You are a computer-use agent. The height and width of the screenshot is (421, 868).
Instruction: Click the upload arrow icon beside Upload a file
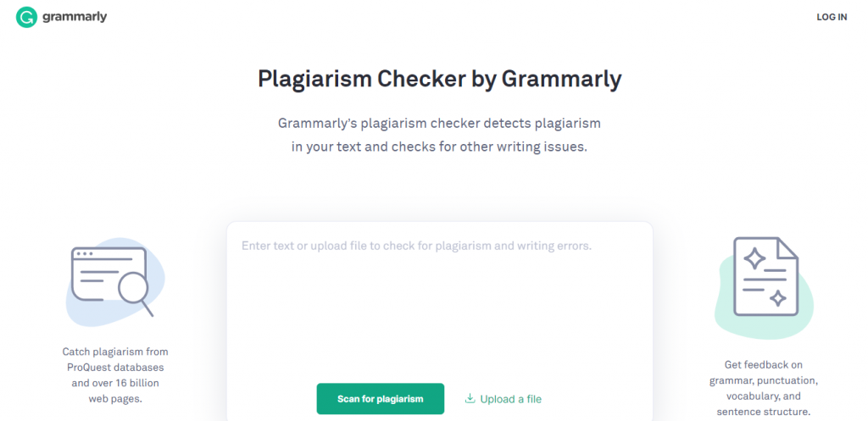[470, 399]
